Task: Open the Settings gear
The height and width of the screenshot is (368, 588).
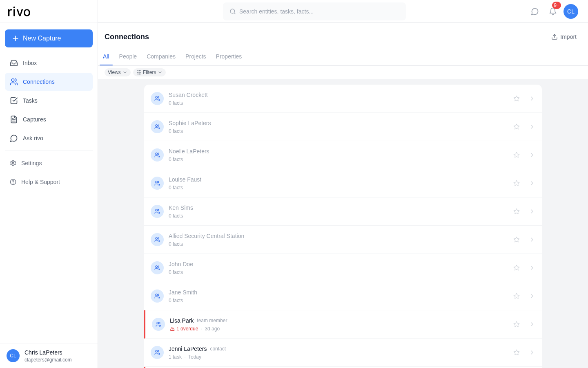Action: 13,163
